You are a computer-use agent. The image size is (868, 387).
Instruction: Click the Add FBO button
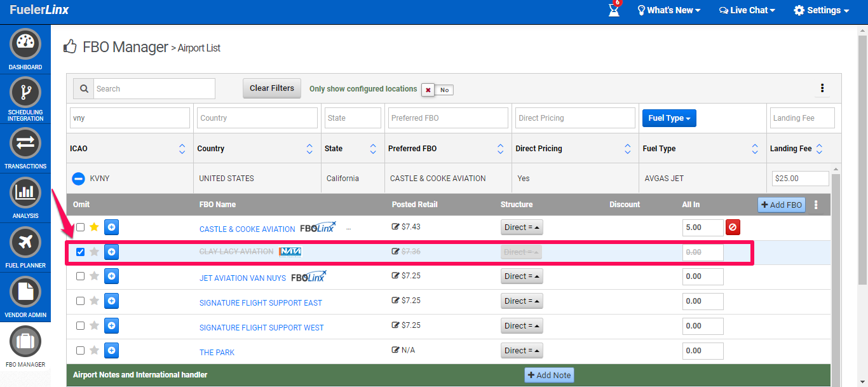pyautogui.click(x=781, y=205)
